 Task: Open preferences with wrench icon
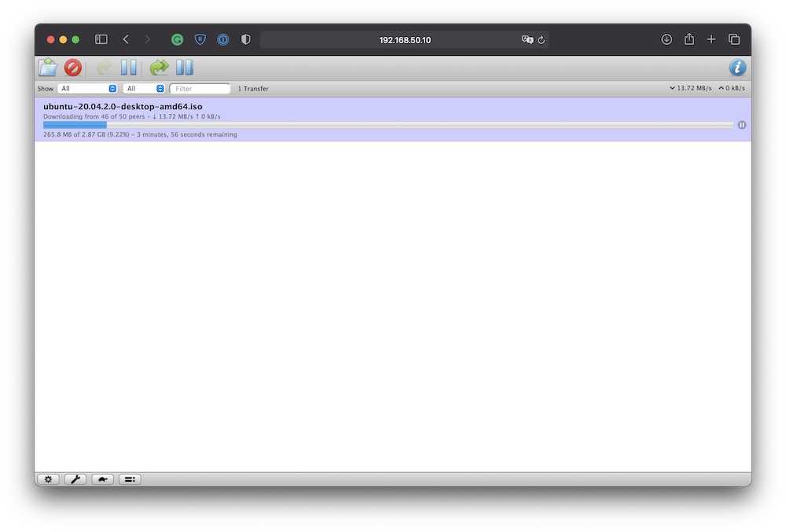point(75,479)
